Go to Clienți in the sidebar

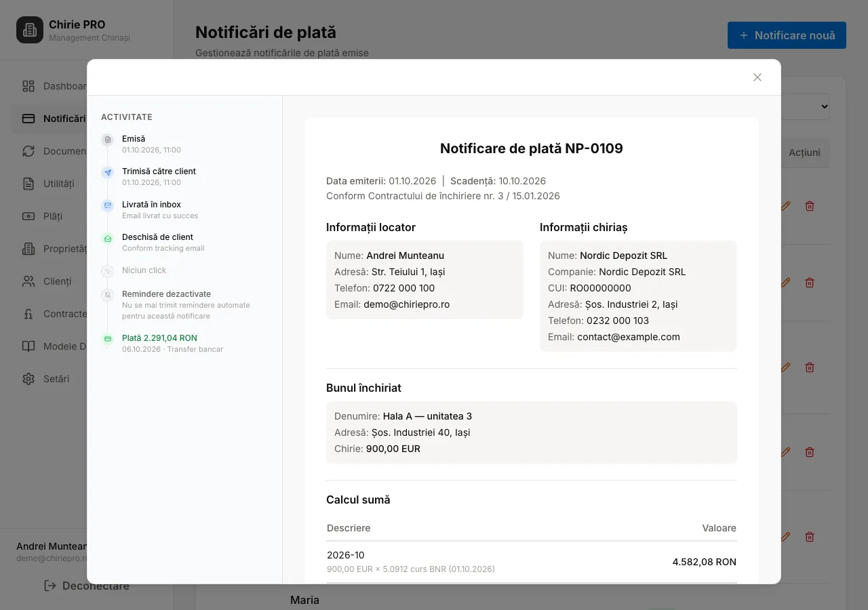pyautogui.click(x=49, y=281)
